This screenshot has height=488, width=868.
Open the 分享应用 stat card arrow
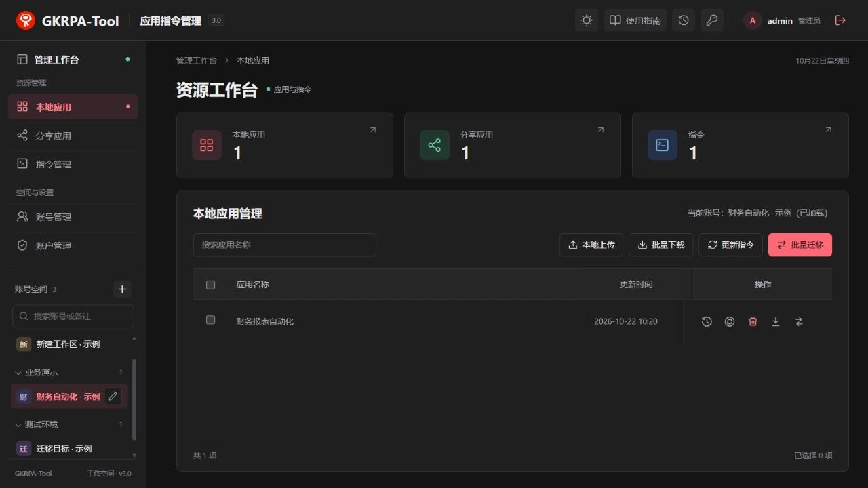pyautogui.click(x=600, y=130)
